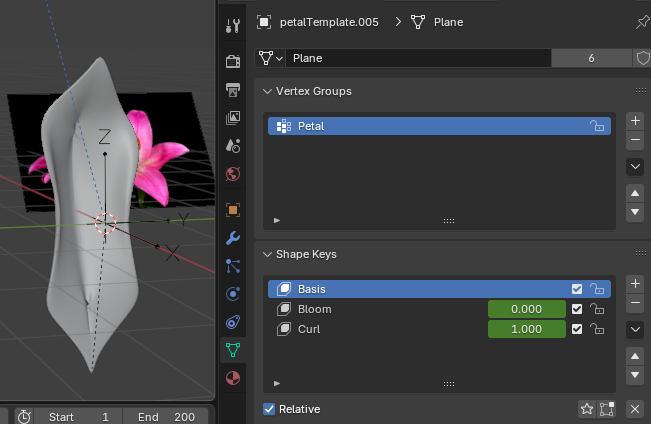Image resolution: width=651 pixels, height=424 pixels.
Task: Open the vertex group specials menu
Action: [x=635, y=167]
